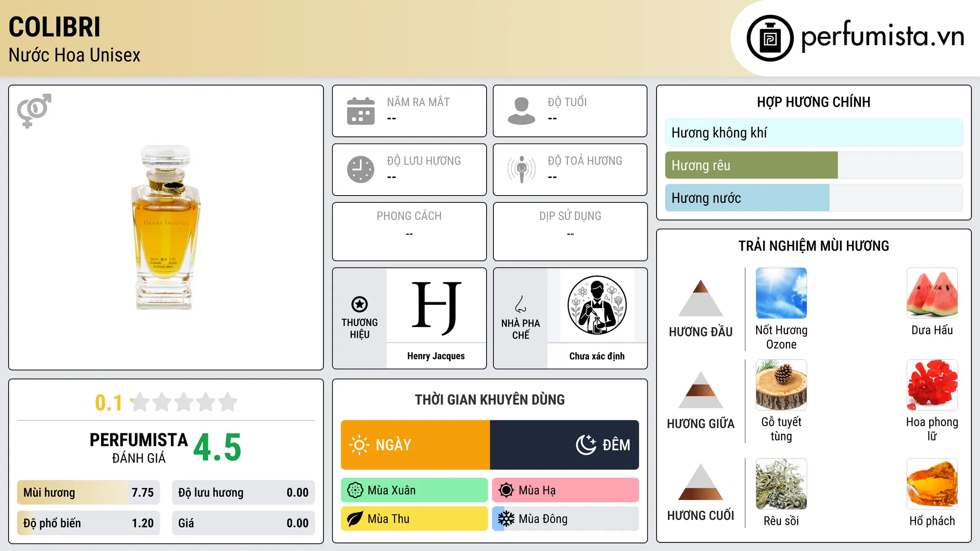Image resolution: width=980 pixels, height=551 pixels.
Task: Click the Năm ra mắt label
Action: (x=418, y=102)
